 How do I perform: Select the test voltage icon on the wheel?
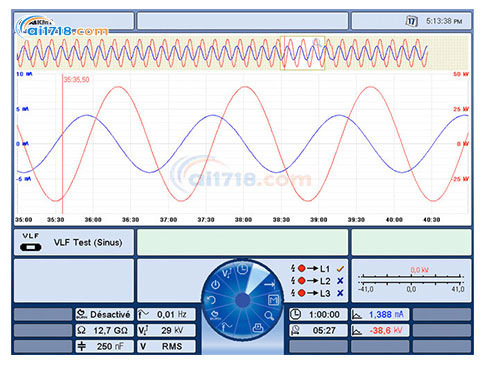pyautogui.click(x=227, y=274)
